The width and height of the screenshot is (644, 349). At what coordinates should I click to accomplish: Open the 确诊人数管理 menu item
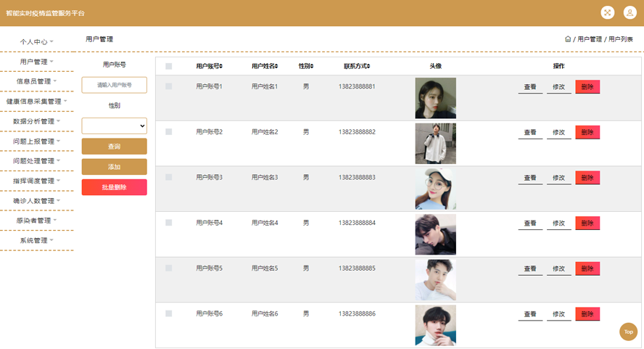click(37, 200)
